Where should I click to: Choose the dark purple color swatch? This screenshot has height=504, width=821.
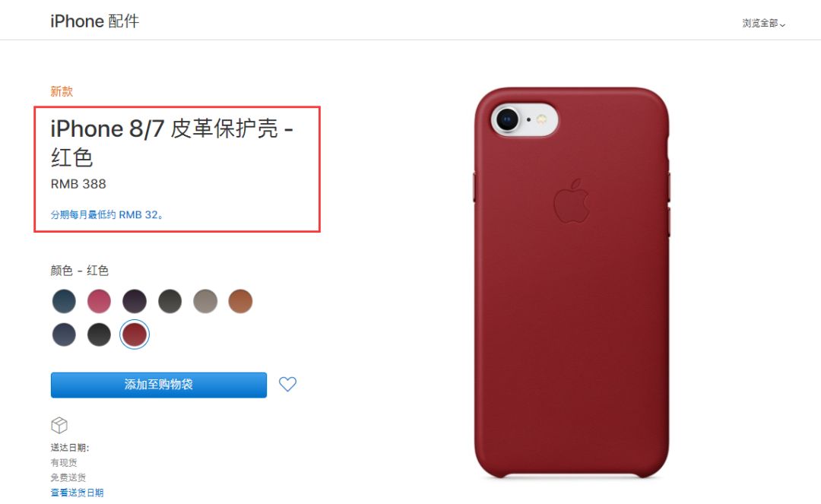pyautogui.click(x=135, y=302)
